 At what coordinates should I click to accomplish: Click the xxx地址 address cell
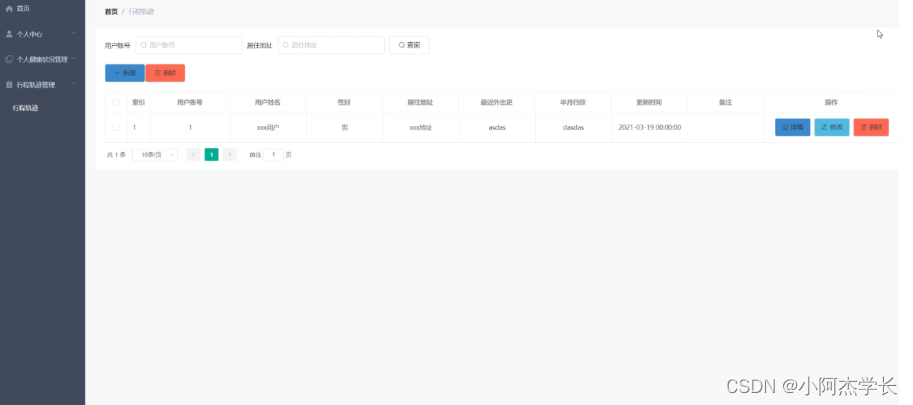coord(420,127)
